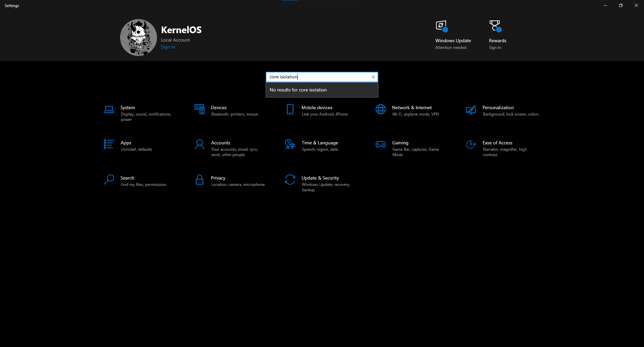The width and height of the screenshot is (644, 347).
Task: Open the Gaming controller icon
Action: (x=381, y=144)
